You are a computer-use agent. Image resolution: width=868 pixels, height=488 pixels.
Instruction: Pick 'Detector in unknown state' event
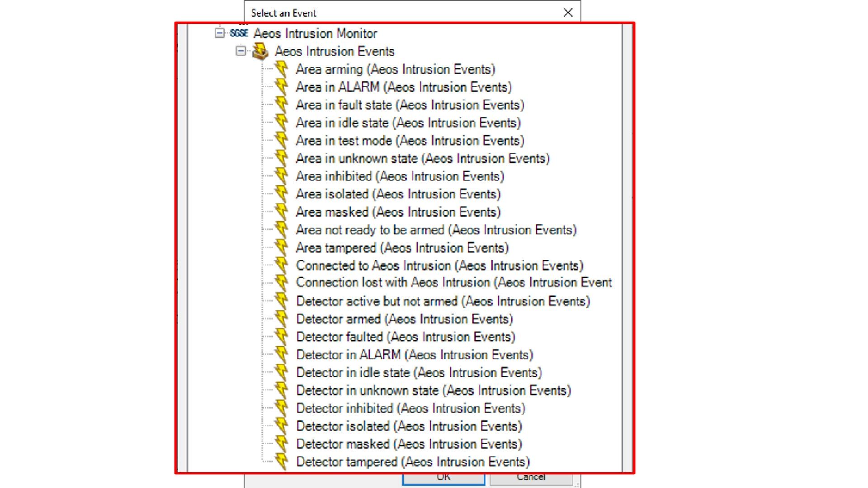[x=434, y=390]
